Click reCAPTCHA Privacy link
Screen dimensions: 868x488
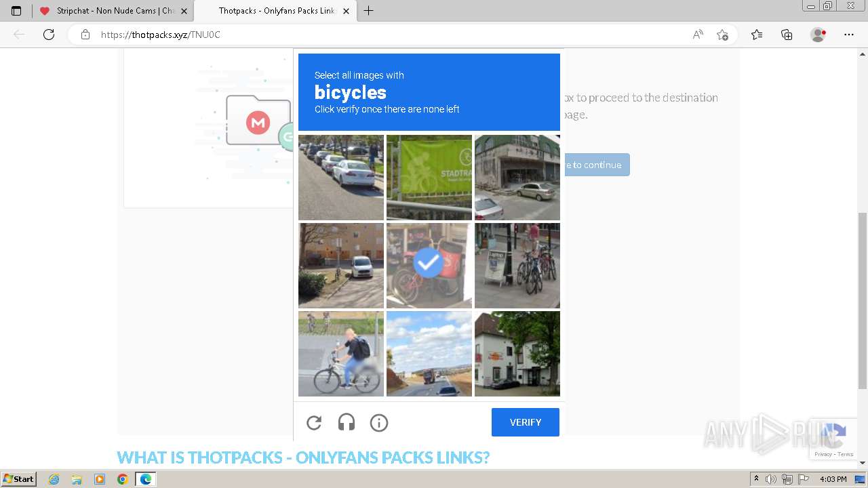coord(823,454)
